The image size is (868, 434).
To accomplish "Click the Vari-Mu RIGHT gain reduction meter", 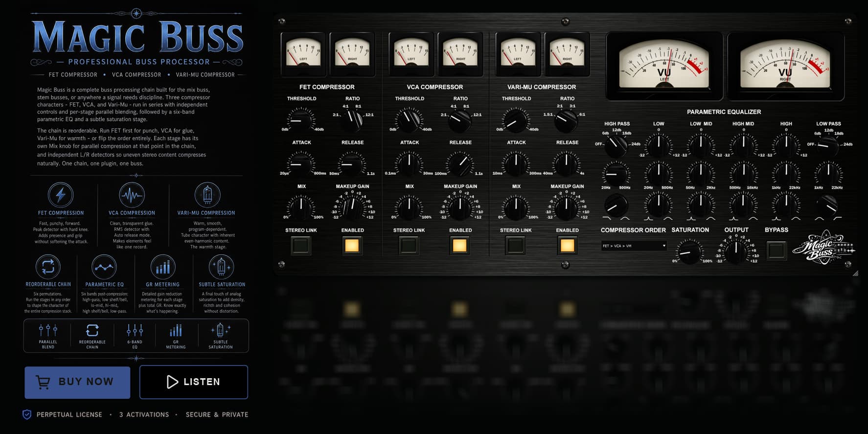I will 567,54.
